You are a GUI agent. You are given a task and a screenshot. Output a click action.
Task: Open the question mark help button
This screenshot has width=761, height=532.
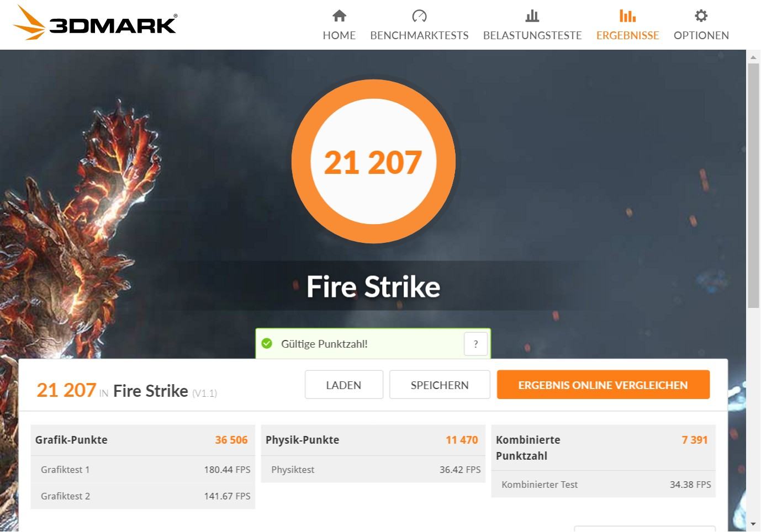[475, 344]
